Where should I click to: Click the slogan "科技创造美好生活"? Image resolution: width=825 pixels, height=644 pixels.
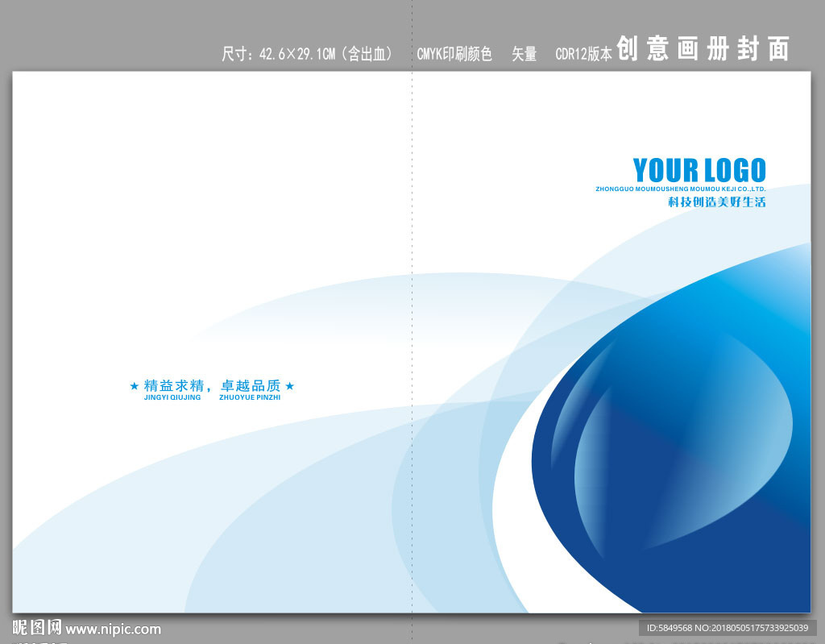716,202
